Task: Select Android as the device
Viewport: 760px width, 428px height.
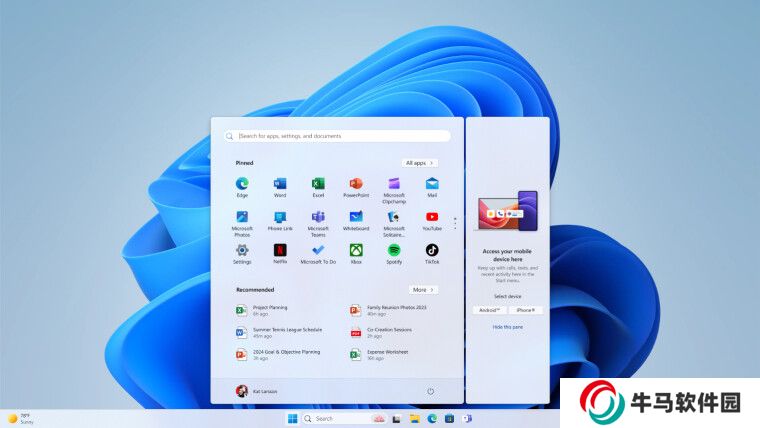Action: coord(489,310)
